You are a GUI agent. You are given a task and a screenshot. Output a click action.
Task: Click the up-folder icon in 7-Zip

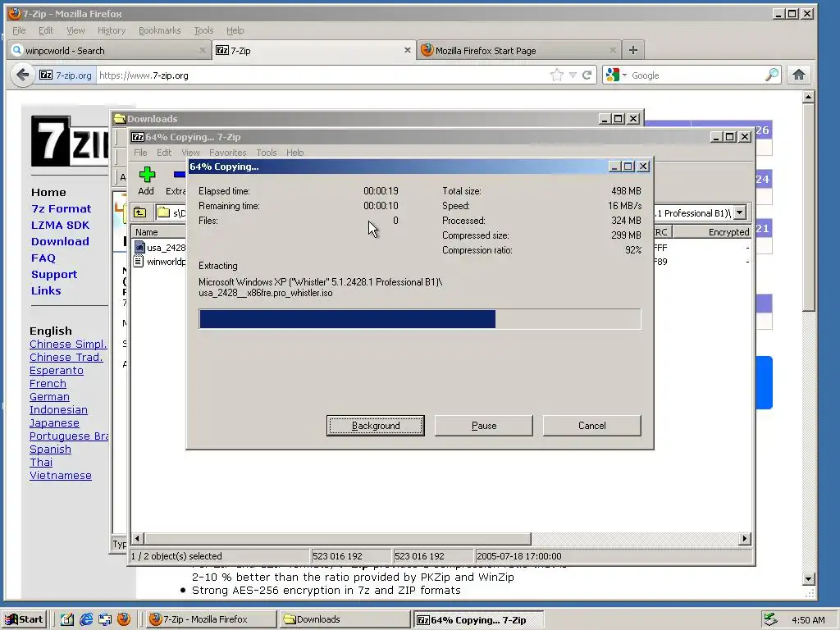click(139, 212)
